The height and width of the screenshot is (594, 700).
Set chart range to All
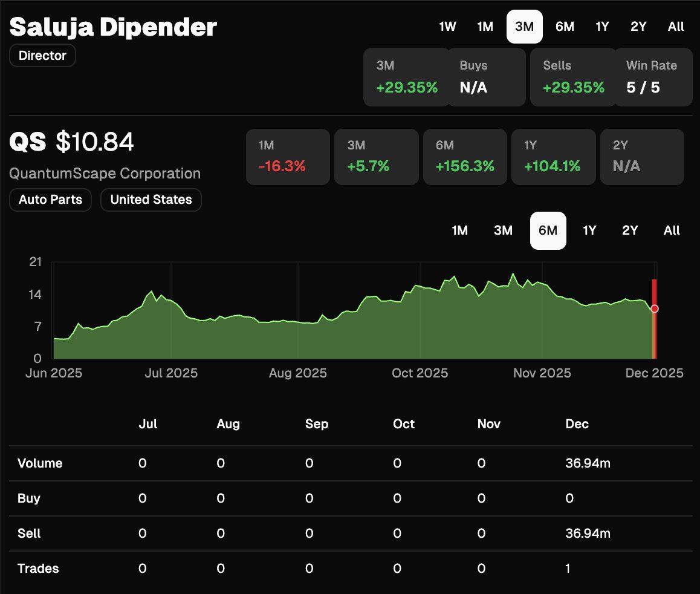point(672,230)
